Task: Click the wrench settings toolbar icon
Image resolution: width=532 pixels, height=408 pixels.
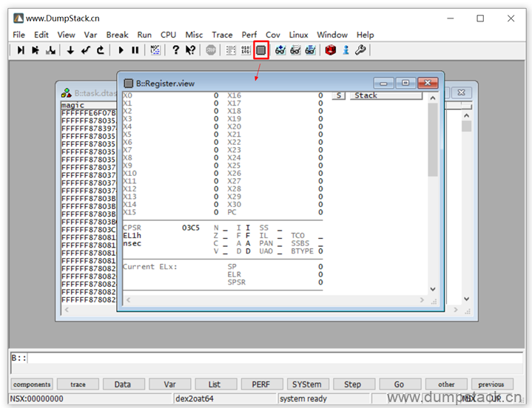Action: pos(360,50)
